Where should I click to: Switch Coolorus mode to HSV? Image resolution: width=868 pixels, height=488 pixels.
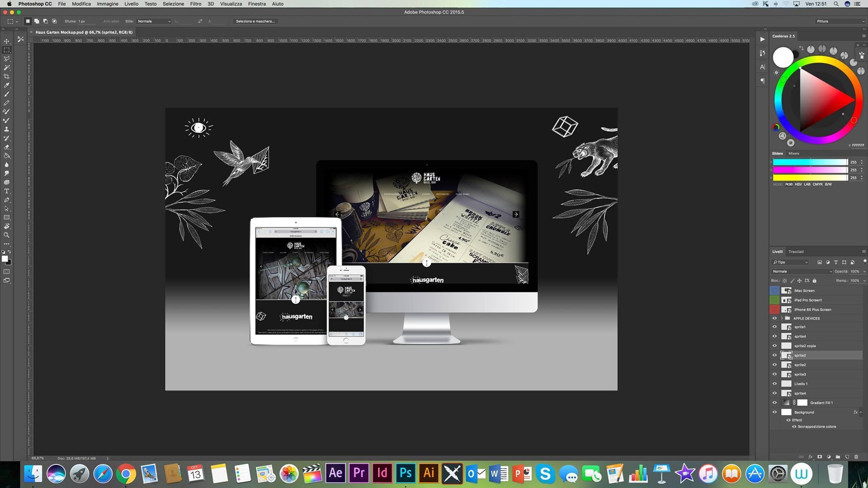pos(798,184)
